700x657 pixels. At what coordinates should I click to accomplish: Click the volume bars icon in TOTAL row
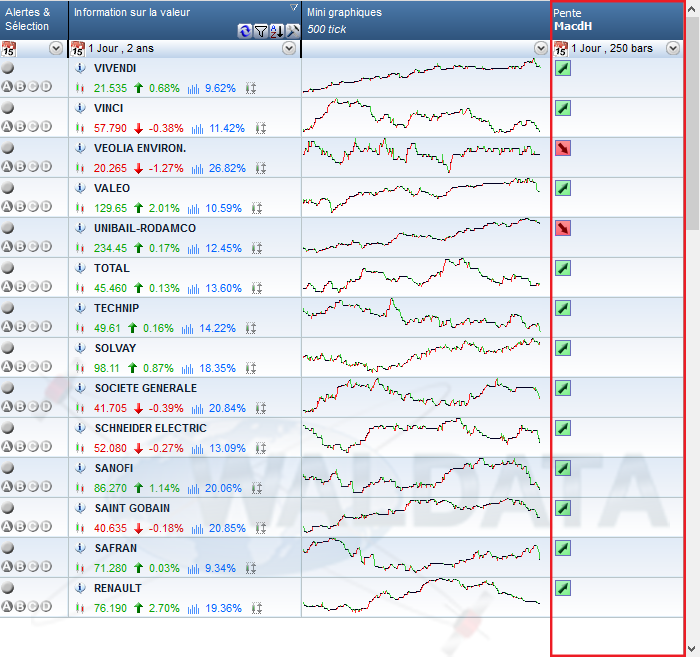(x=193, y=288)
